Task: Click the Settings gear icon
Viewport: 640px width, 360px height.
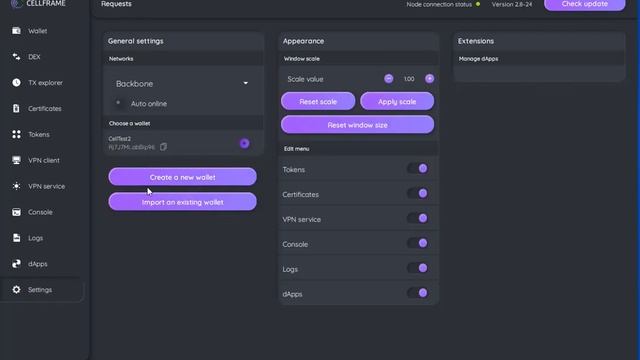Action: [x=16, y=289]
